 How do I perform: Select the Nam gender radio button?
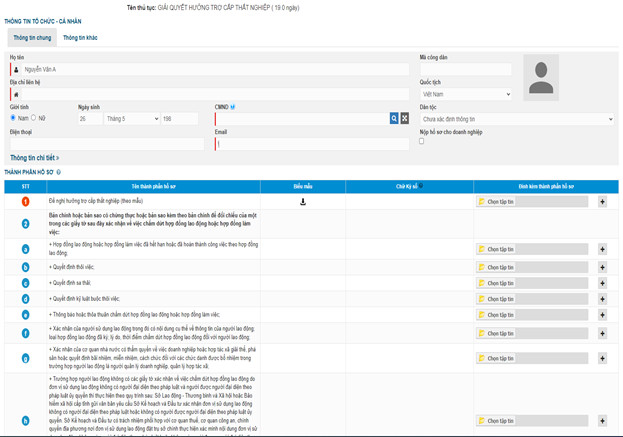(x=13, y=118)
